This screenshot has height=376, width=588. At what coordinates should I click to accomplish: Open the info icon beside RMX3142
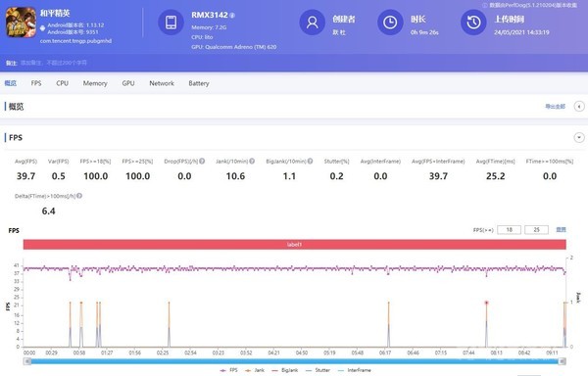tap(232, 16)
